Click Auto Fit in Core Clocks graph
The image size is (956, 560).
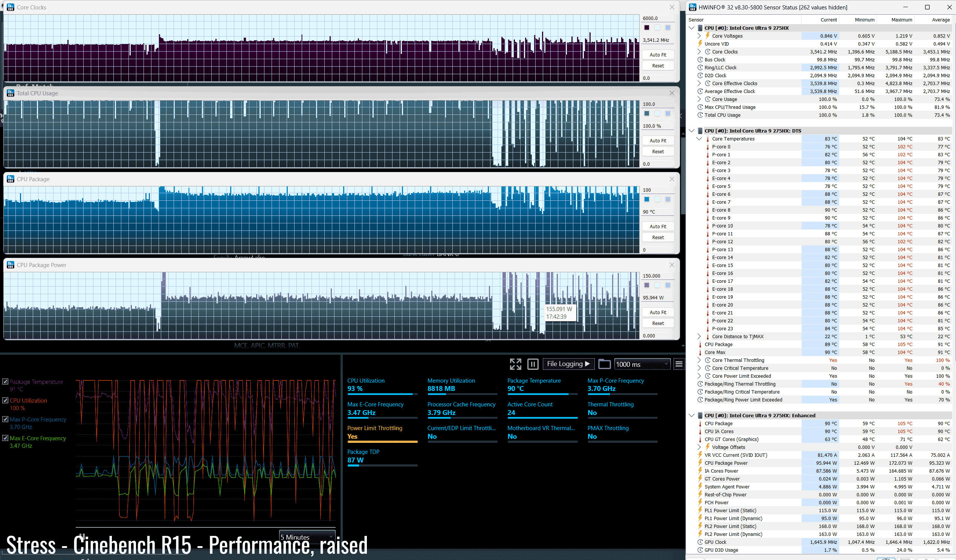tap(658, 55)
